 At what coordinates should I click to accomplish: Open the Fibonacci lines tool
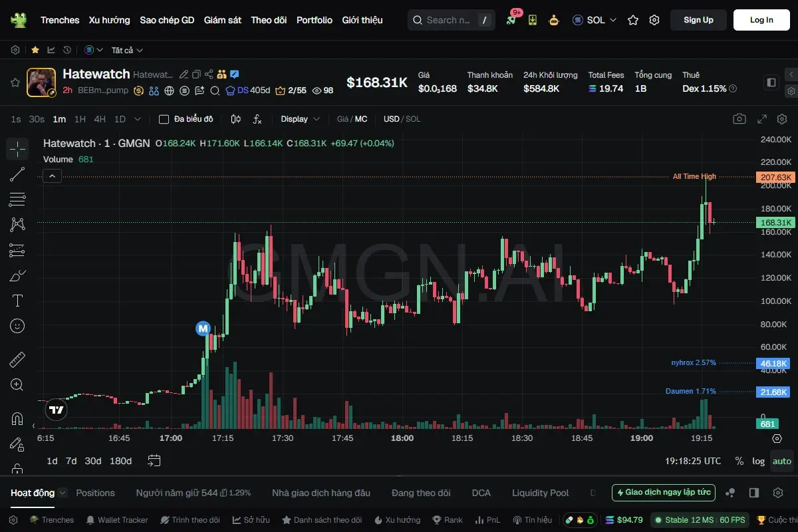pos(17,199)
